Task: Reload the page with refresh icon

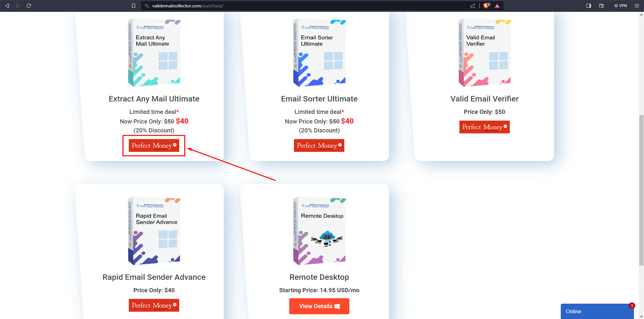Action: (x=29, y=6)
